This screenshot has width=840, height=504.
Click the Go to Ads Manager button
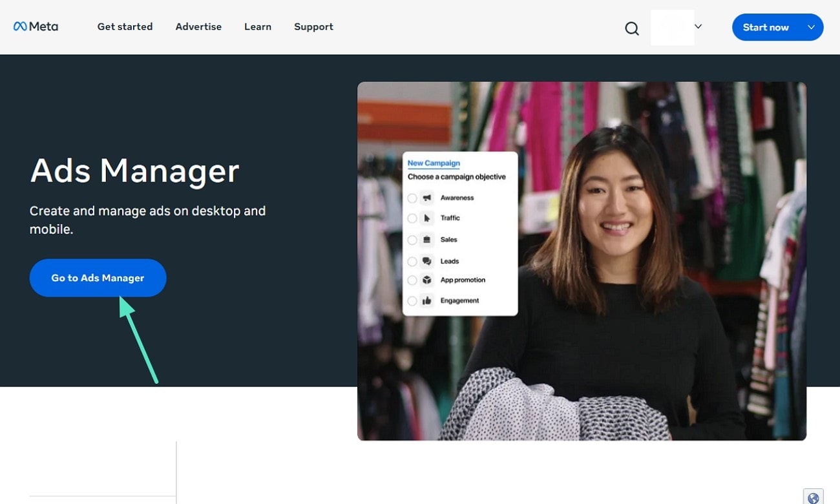click(x=98, y=278)
